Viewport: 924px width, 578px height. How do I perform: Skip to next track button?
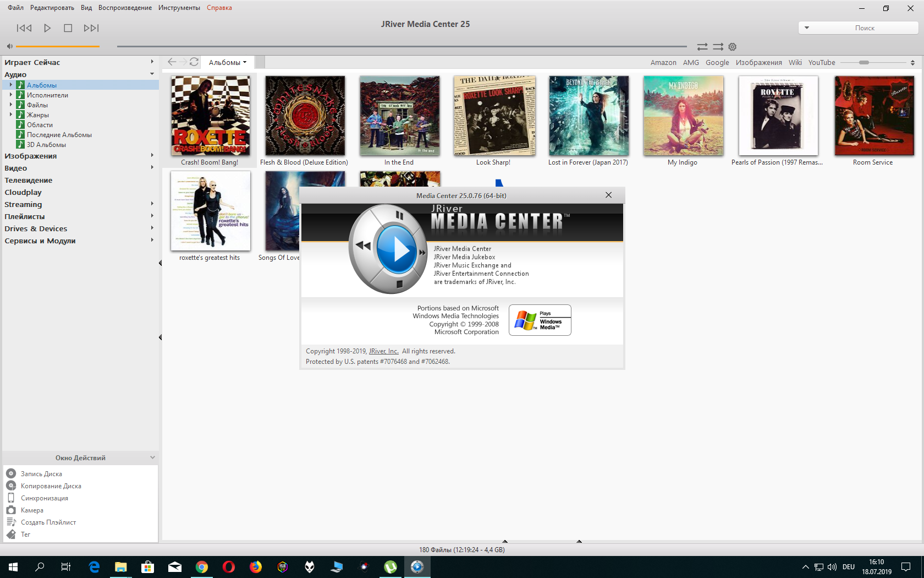(x=91, y=28)
